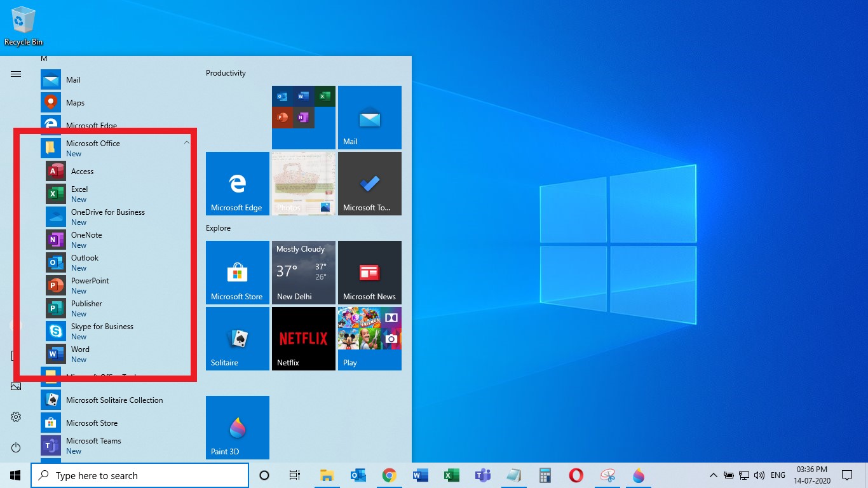868x488 pixels.
Task: Open the Microsoft Edge tile
Action: point(238,184)
